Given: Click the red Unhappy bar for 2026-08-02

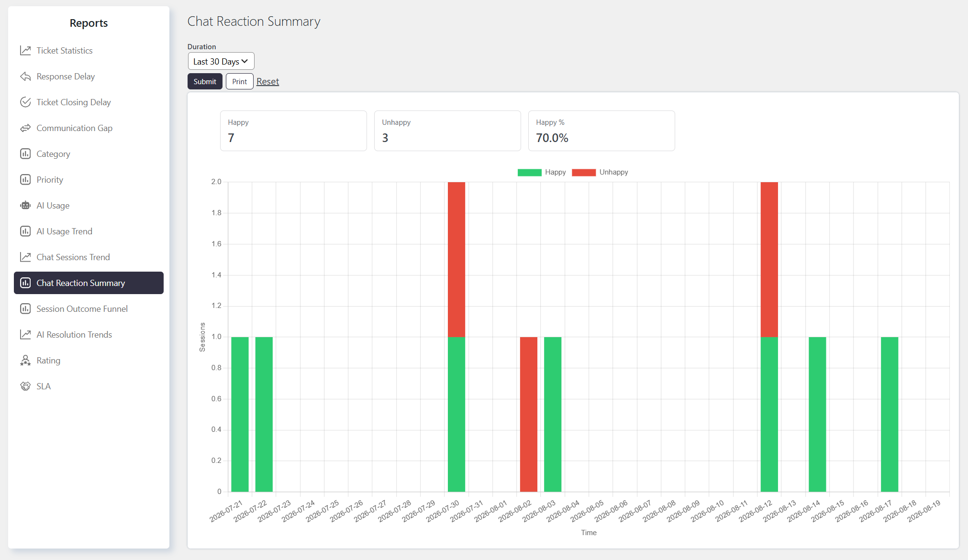Looking at the screenshot, I should point(528,414).
